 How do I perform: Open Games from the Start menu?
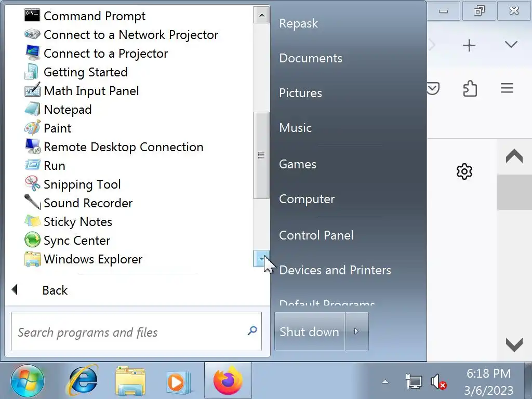click(x=298, y=164)
